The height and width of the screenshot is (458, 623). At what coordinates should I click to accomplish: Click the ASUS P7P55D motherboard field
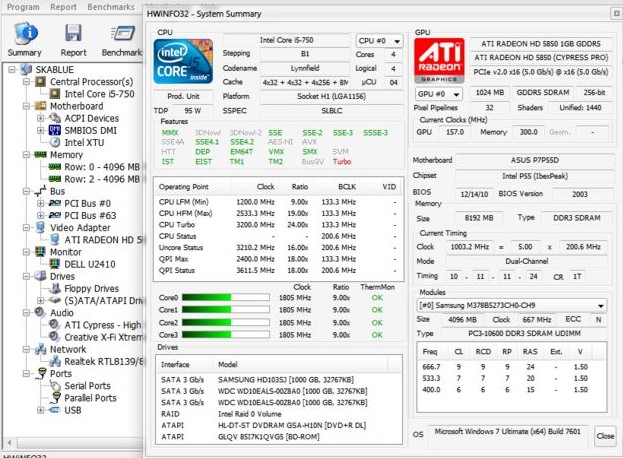point(534,160)
